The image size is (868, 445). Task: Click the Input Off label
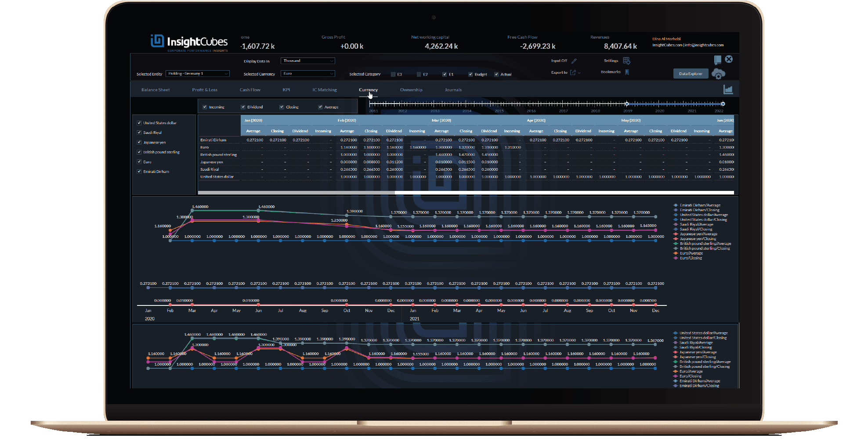pos(559,61)
